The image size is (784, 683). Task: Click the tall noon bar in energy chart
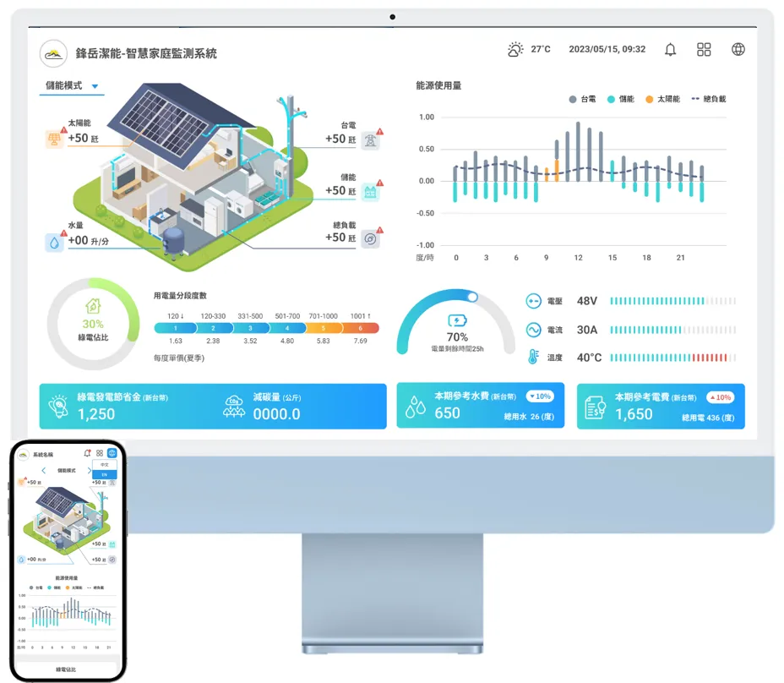[578, 151]
